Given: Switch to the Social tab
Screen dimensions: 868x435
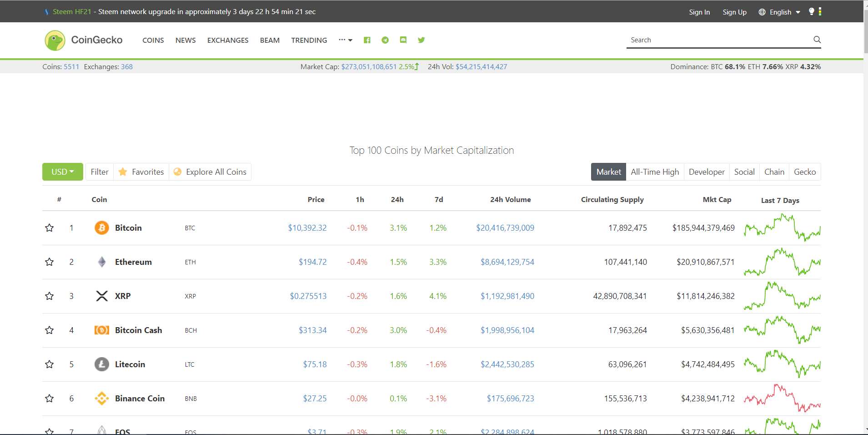Looking at the screenshot, I should [744, 172].
